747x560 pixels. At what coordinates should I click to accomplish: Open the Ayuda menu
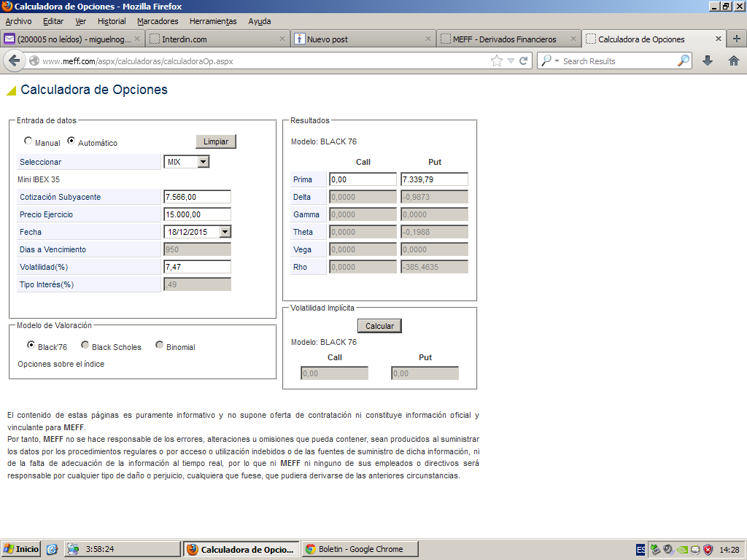(x=260, y=21)
